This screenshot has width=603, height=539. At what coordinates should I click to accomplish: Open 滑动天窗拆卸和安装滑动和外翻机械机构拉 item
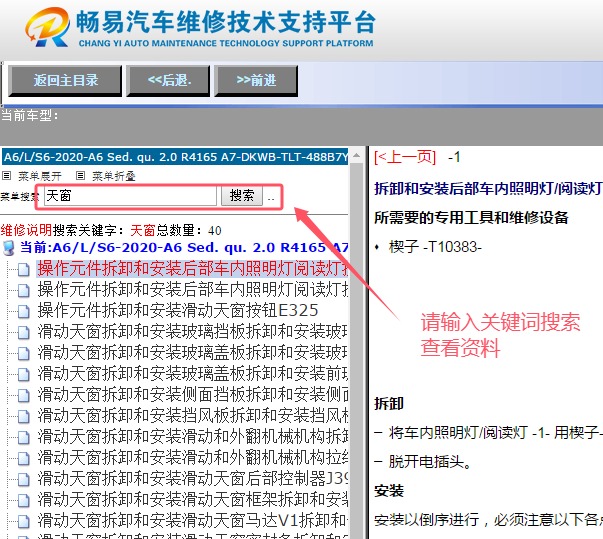coord(193,457)
